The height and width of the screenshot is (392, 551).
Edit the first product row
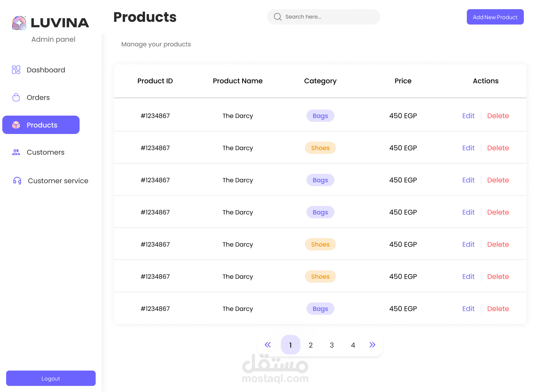[x=468, y=116]
